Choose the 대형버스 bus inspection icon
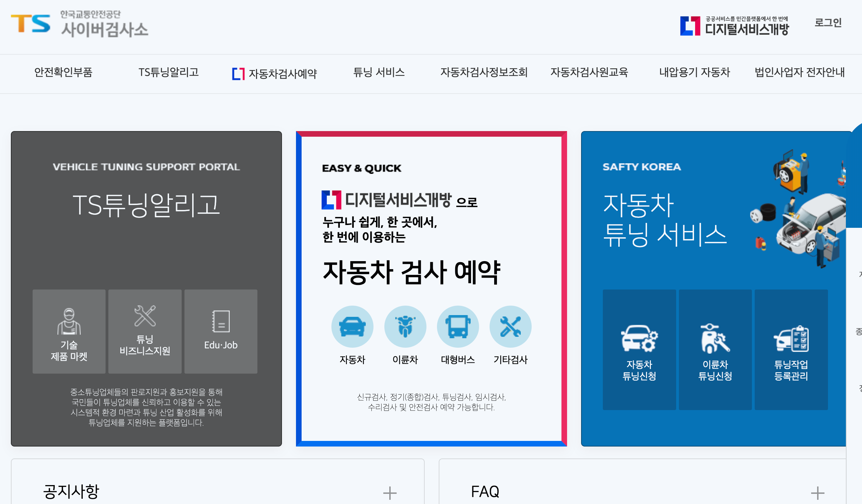The height and width of the screenshot is (504, 862). (x=458, y=326)
